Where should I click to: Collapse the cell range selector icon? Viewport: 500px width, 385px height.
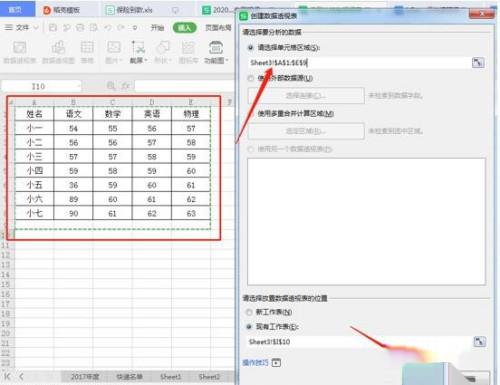478,62
